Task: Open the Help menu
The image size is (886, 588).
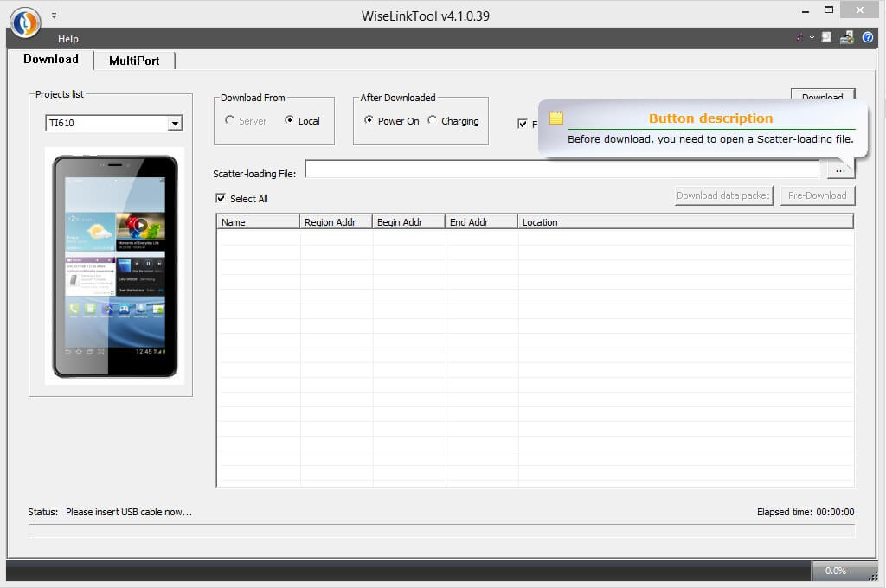Action: [68, 38]
